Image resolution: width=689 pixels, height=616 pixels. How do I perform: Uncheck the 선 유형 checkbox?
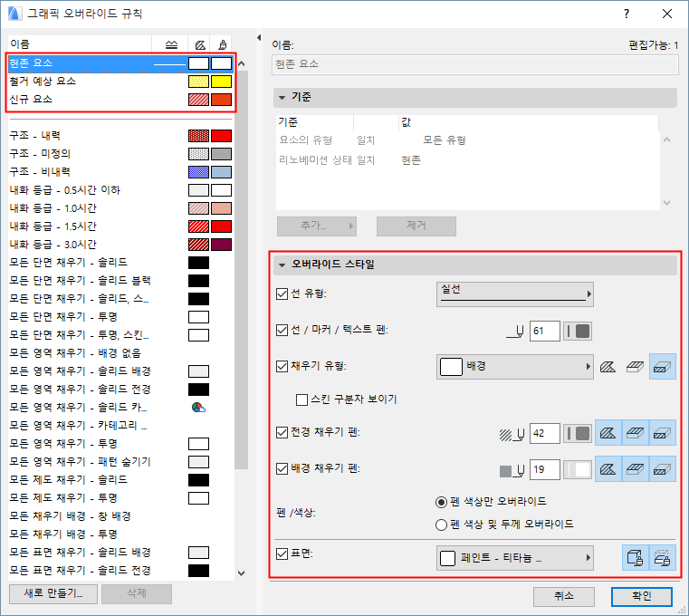point(282,294)
